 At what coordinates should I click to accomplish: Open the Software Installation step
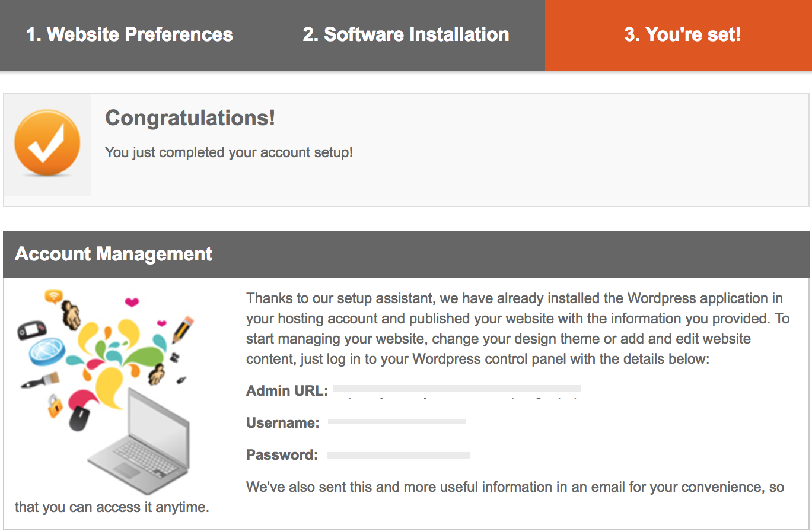click(406, 34)
